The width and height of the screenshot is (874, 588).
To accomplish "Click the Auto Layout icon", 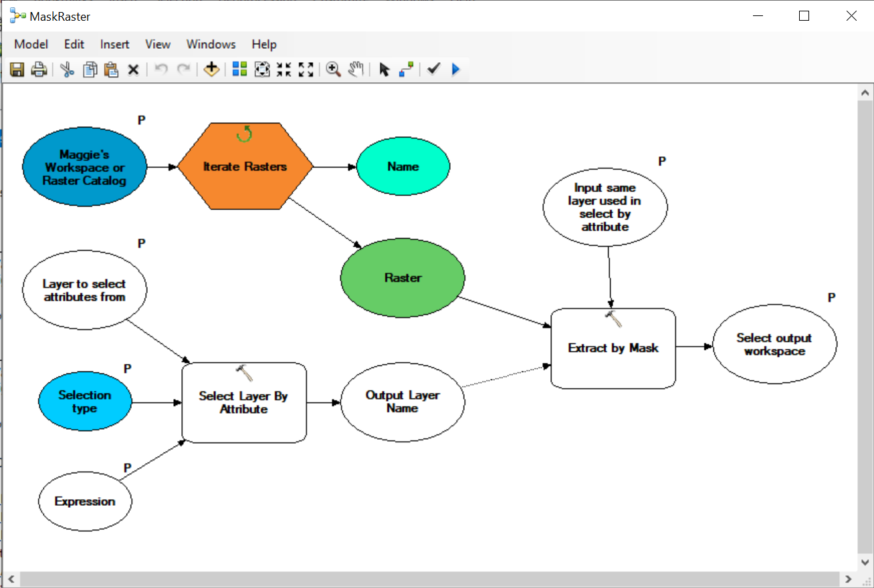I will point(239,69).
